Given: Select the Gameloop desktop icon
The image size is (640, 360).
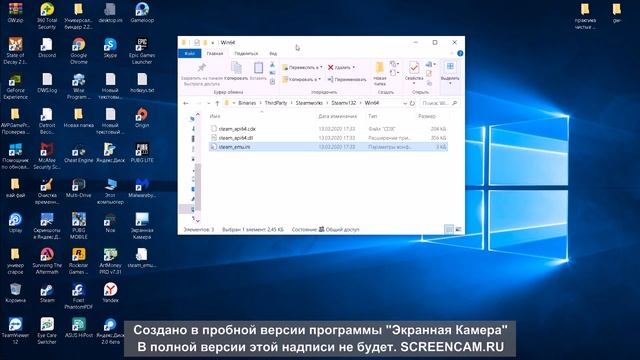Looking at the screenshot, I should 142,13.
